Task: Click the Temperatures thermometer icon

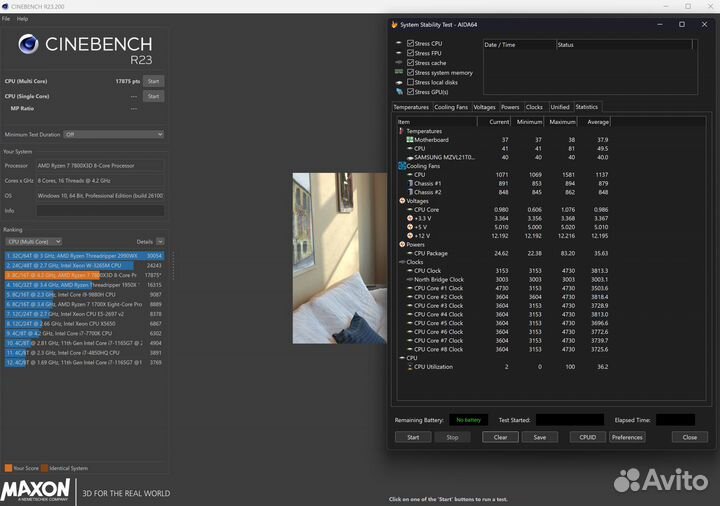Action: [x=402, y=131]
